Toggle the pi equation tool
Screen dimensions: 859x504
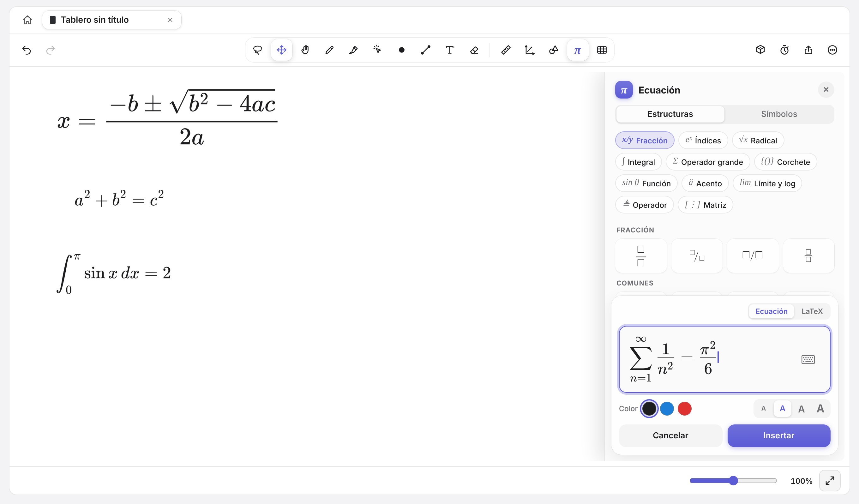pyautogui.click(x=578, y=50)
